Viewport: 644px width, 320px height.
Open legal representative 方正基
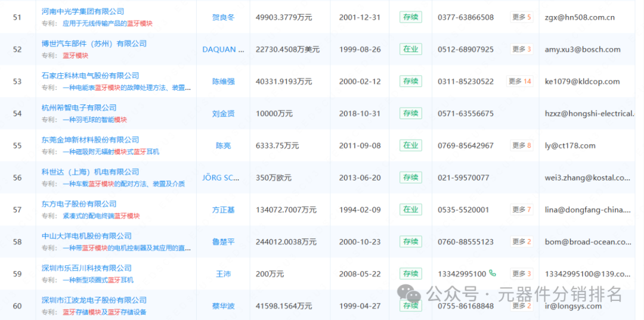[223, 210]
